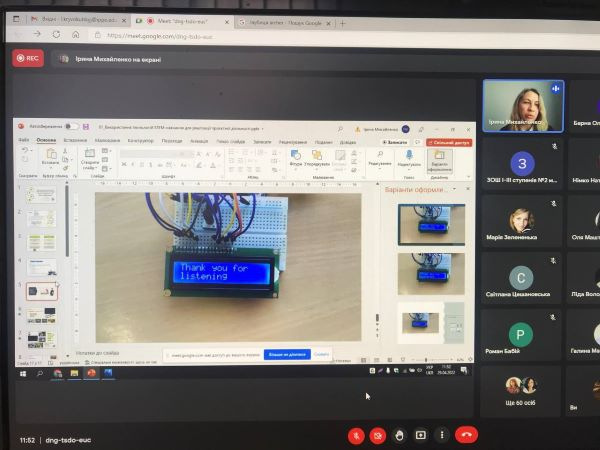Turn off camera in Meet controls

pos(378,435)
